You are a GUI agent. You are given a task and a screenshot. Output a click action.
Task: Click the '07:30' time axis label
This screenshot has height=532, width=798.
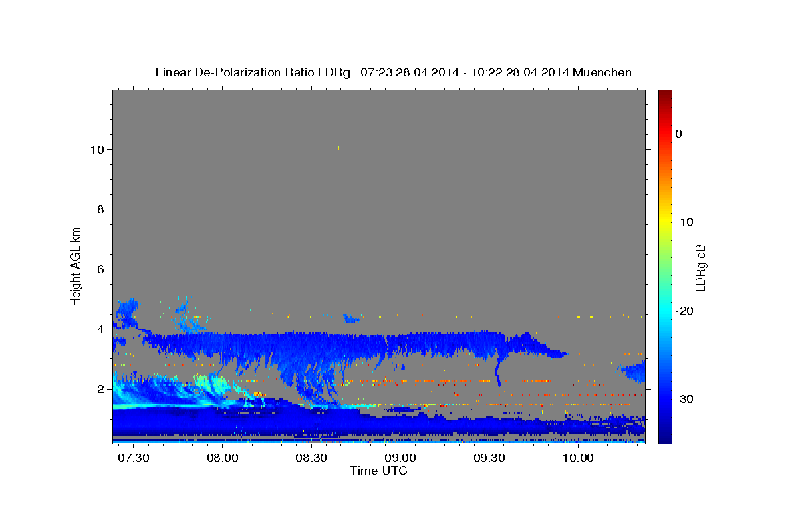point(134,459)
